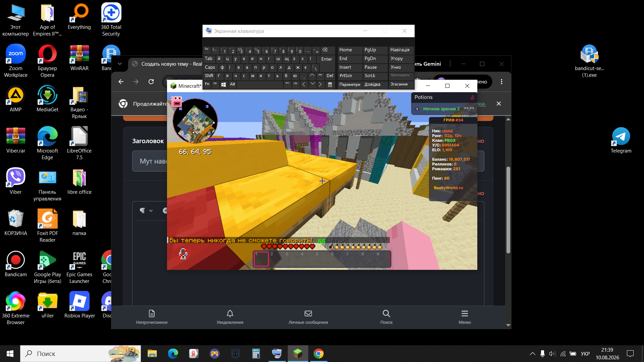Viewport: 644px width, 362px height.
Task: Open the MediaGet desktop icon
Action: point(47,99)
